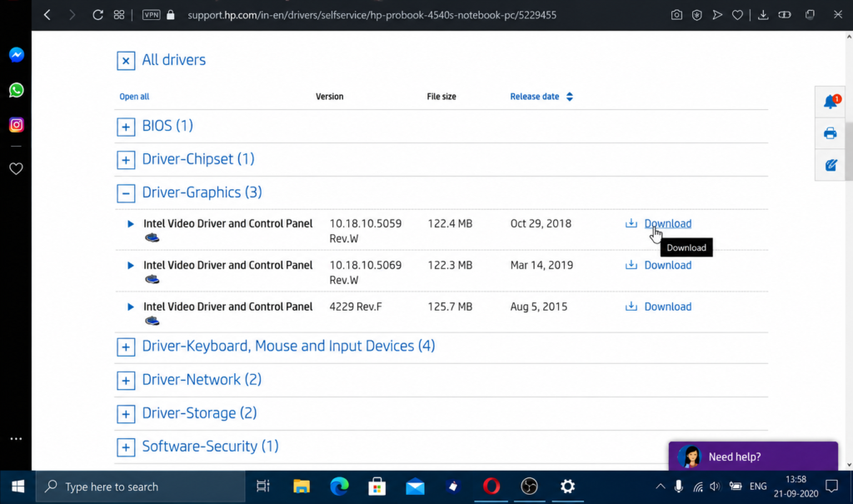Select the Version column header
The height and width of the screenshot is (504, 853).
coord(330,97)
